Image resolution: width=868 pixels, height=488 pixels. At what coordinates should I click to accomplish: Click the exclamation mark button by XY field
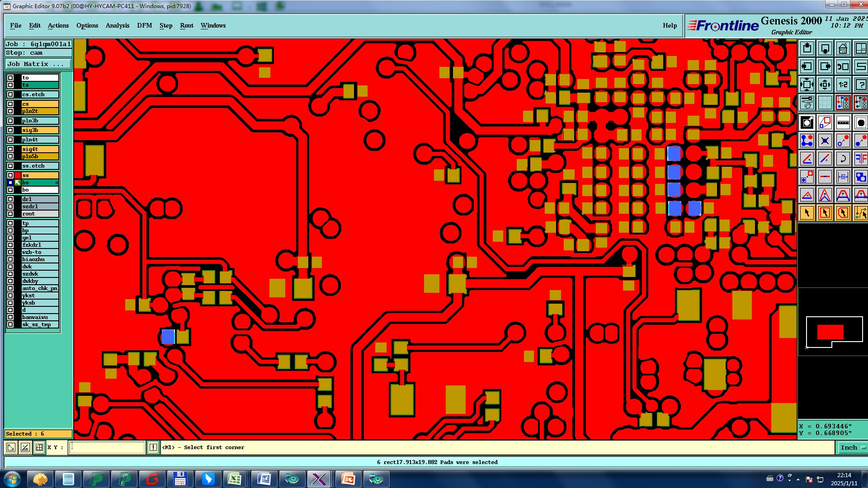point(153,447)
